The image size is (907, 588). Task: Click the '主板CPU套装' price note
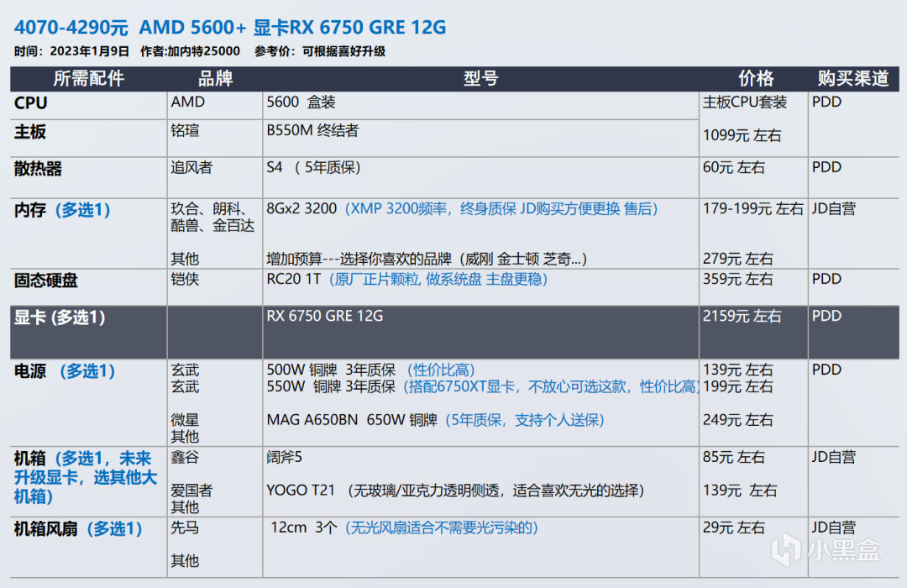coord(744,102)
